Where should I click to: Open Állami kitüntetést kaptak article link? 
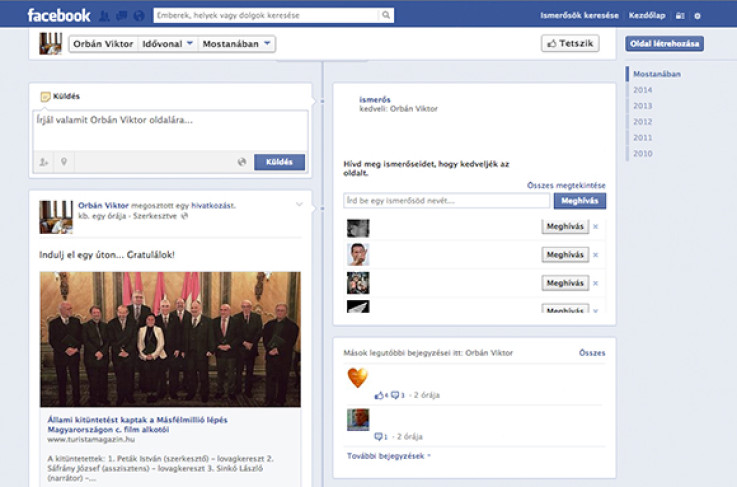[x=137, y=424]
